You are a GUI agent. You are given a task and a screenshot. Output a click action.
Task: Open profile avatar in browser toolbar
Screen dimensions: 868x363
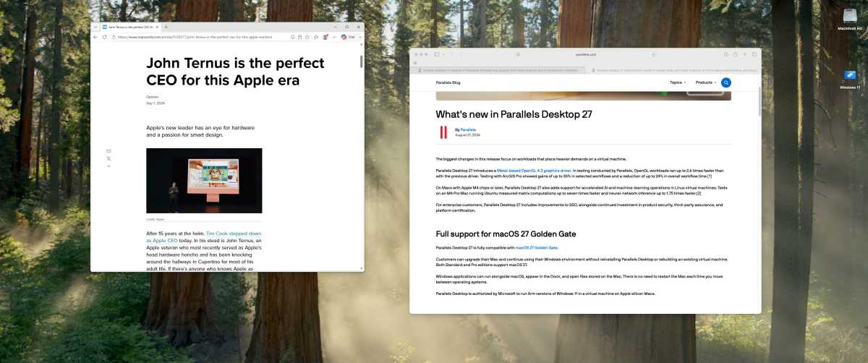(x=325, y=37)
